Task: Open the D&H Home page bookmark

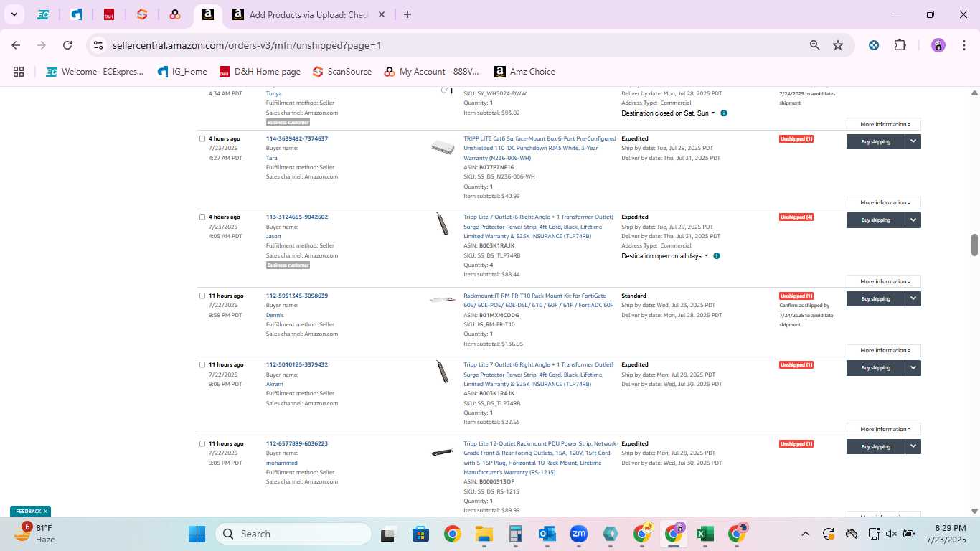Action: click(x=260, y=72)
